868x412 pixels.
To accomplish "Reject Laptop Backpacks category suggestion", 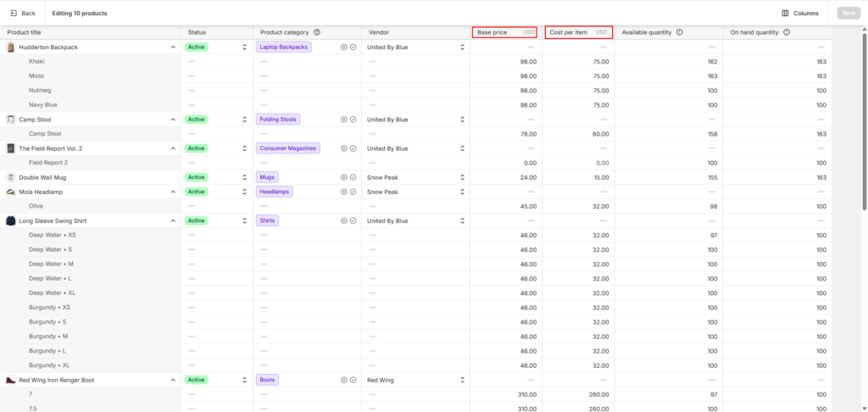I will click(344, 47).
